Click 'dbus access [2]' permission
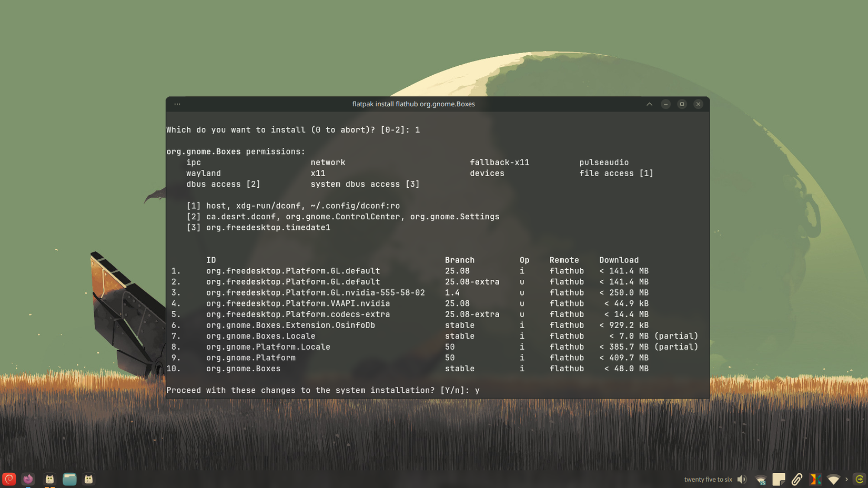Screen dimensions: 868x488 (x=223, y=184)
